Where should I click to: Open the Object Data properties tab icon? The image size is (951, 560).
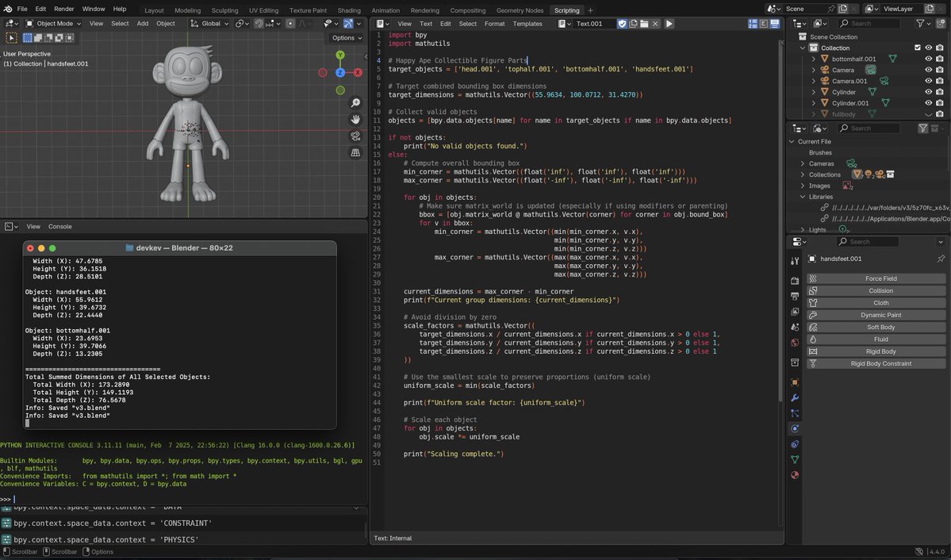pos(795,459)
